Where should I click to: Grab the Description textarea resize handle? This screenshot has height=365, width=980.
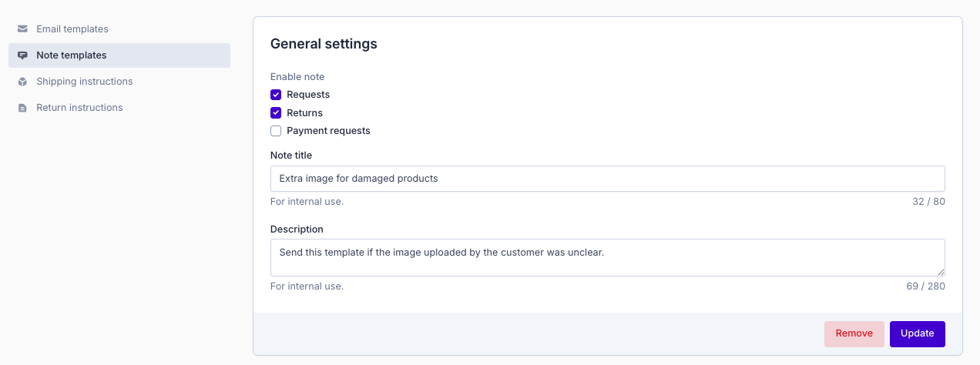941,272
